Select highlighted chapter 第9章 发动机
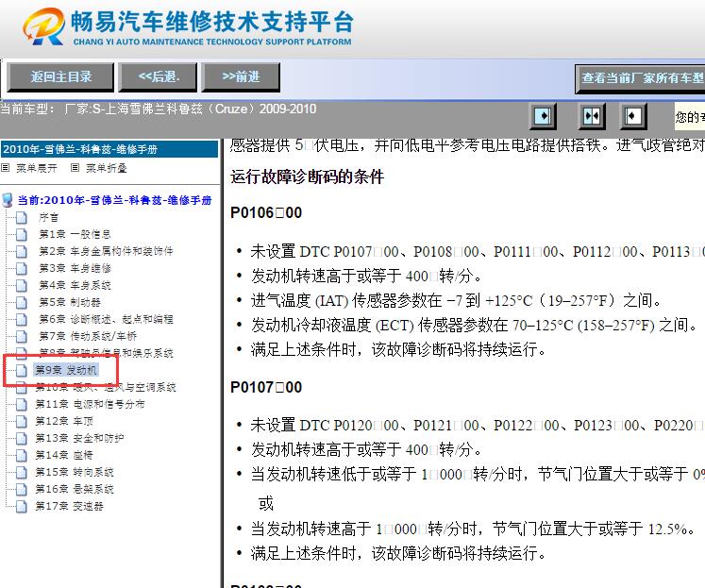Screen dimensions: 705x588 pyautogui.click(x=66, y=370)
